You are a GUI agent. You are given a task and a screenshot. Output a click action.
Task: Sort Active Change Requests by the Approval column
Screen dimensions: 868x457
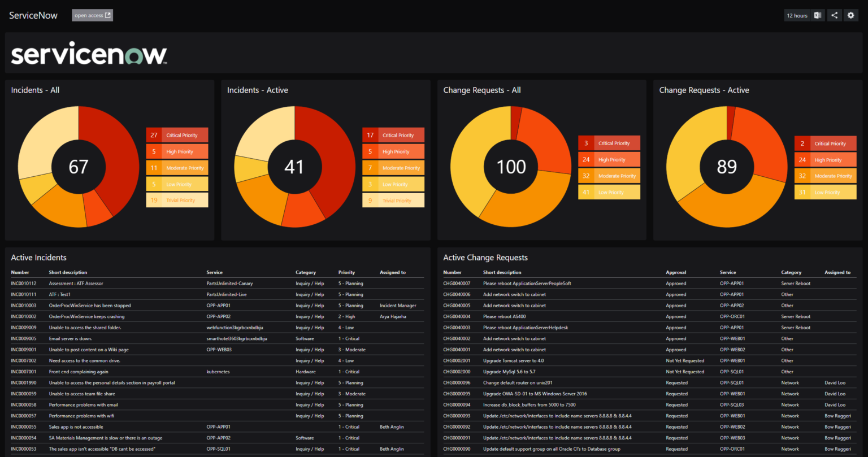(x=676, y=272)
